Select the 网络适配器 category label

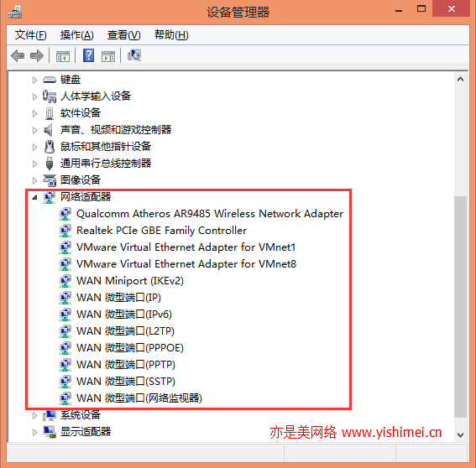(86, 197)
